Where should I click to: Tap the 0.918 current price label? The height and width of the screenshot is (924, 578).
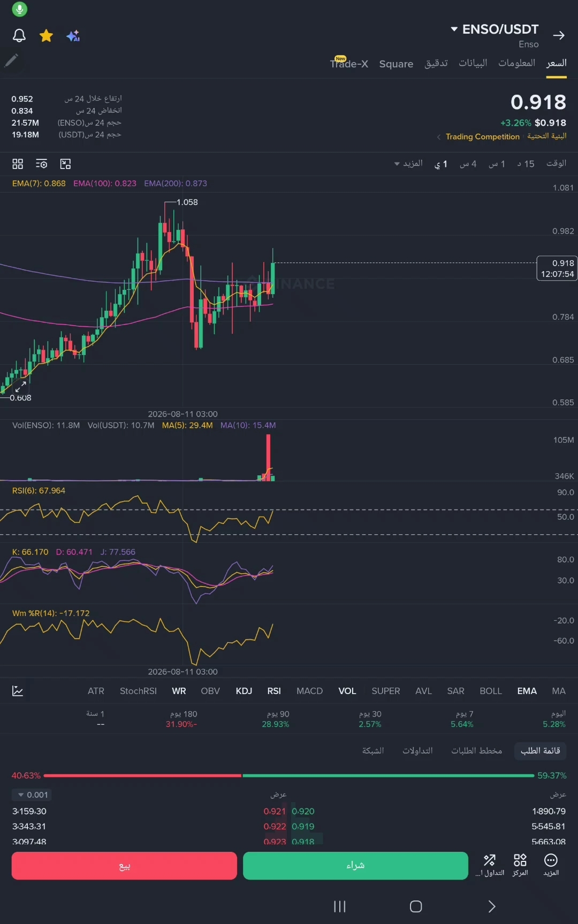tap(557, 268)
